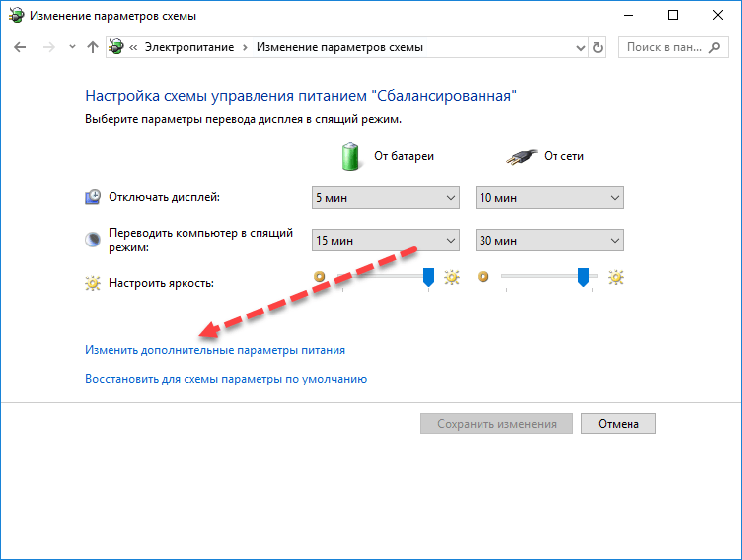Click the power options icon in address bar
742x560 pixels.
pyautogui.click(x=116, y=47)
